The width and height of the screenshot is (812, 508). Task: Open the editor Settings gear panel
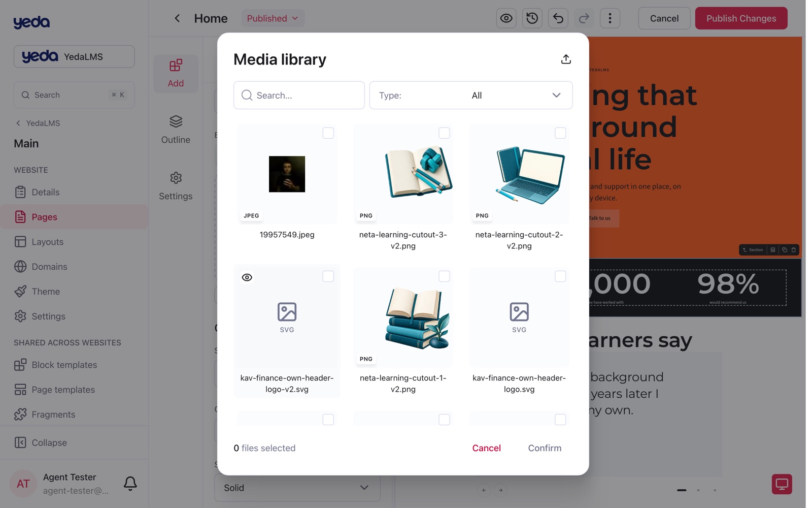pyautogui.click(x=176, y=186)
